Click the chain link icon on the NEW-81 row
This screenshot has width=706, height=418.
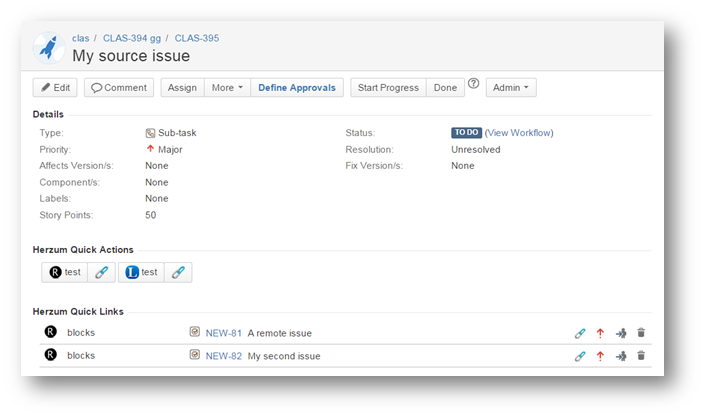click(x=580, y=333)
